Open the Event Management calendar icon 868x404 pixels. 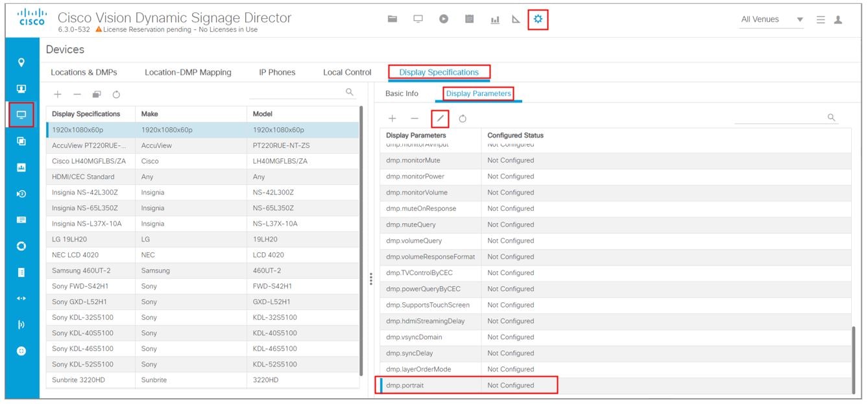468,20
